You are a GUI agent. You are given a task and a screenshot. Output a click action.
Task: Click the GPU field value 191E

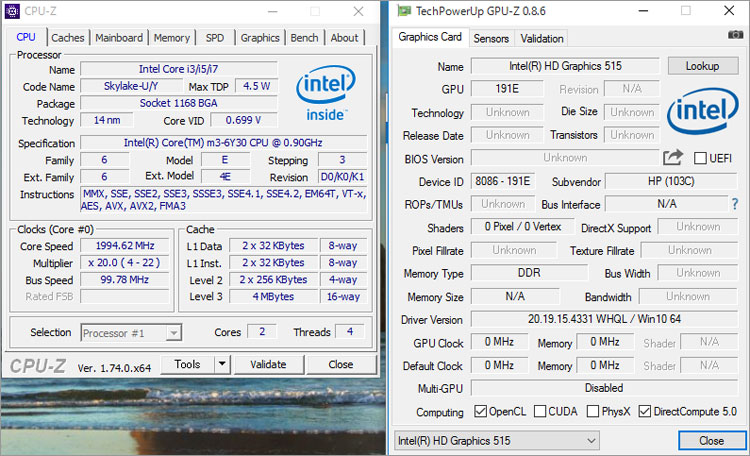[x=507, y=89]
